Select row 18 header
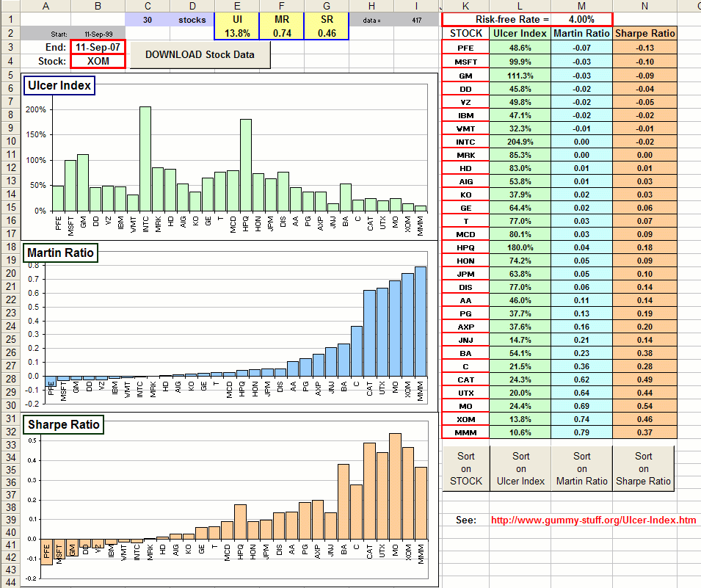The image size is (701, 588). tap(10, 247)
